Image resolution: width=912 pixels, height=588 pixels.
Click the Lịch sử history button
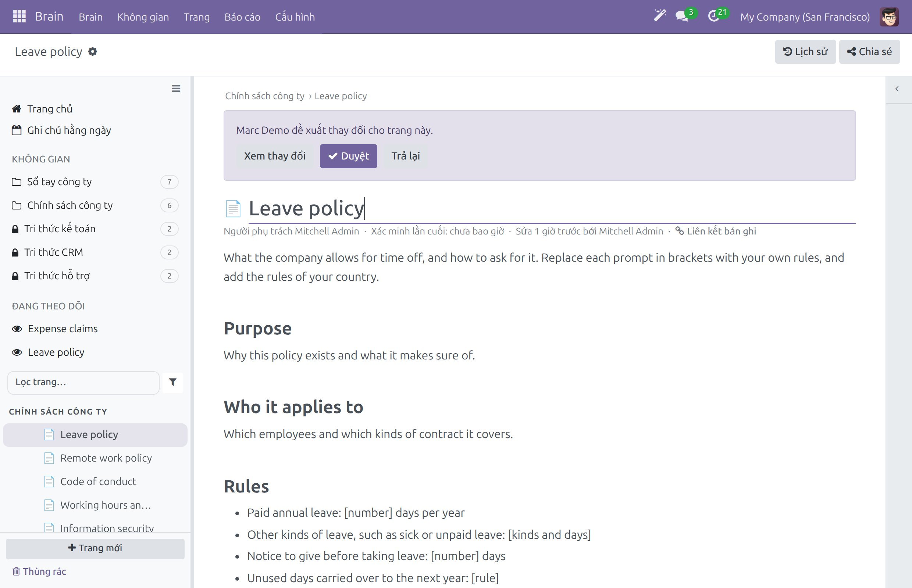coord(805,51)
